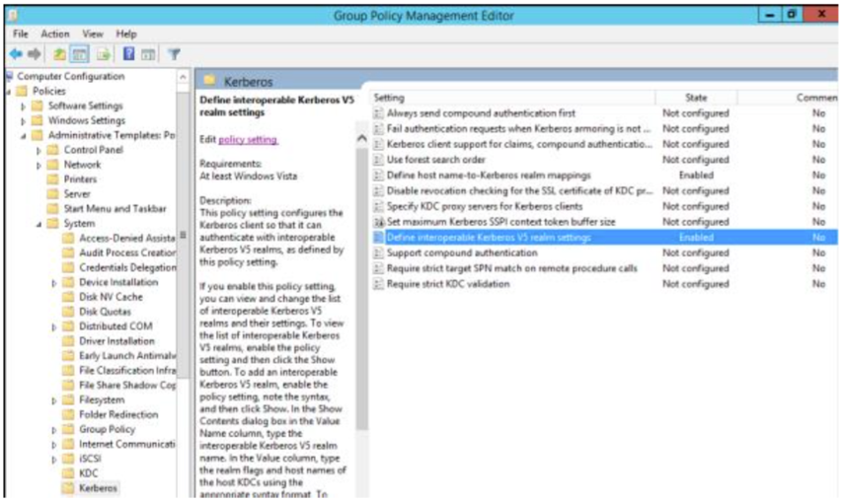This screenshot has height=504, width=844.
Task: Click the 'policy setting' edit link
Action: coord(248,140)
